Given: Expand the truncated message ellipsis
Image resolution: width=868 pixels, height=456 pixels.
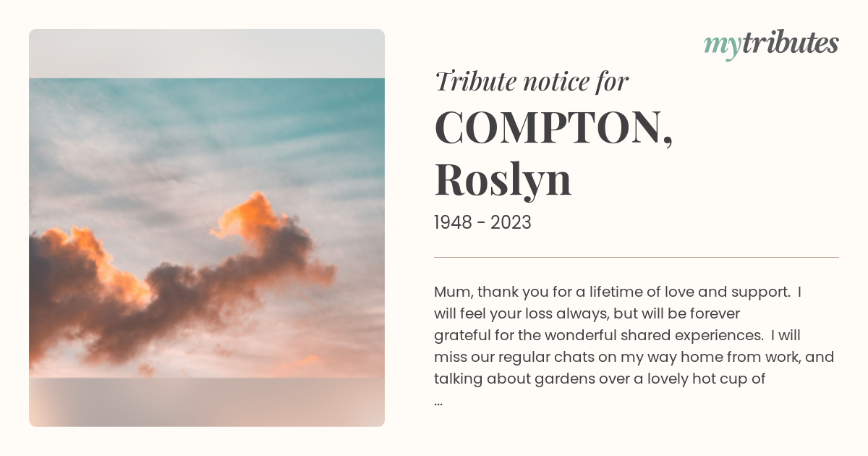Looking at the screenshot, I should [438, 401].
